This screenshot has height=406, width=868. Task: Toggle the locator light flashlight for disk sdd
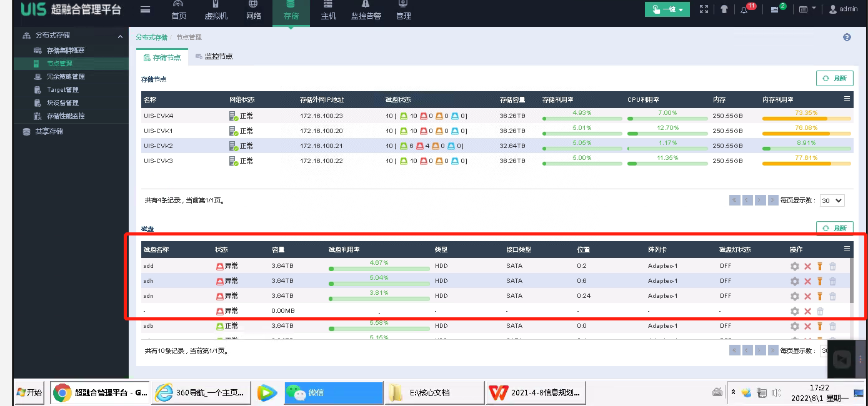[x=820, y=266]
